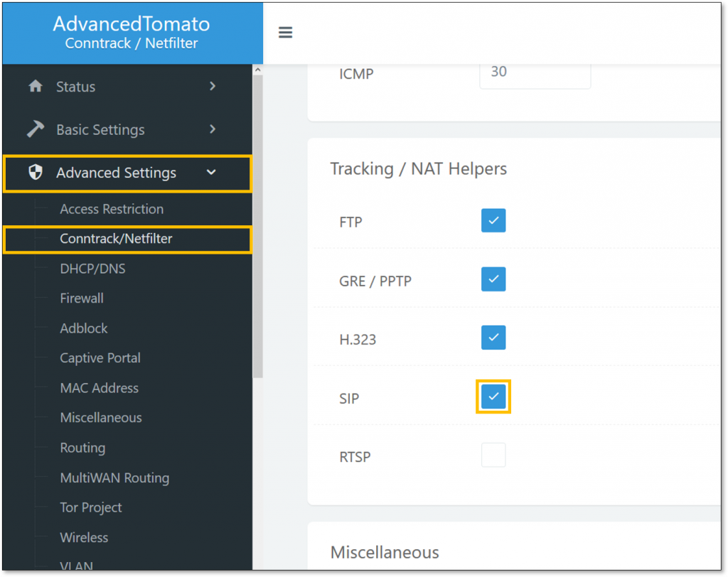Open Wireless advanced settings
728x577 pixels.
click(x=84, y=537)
